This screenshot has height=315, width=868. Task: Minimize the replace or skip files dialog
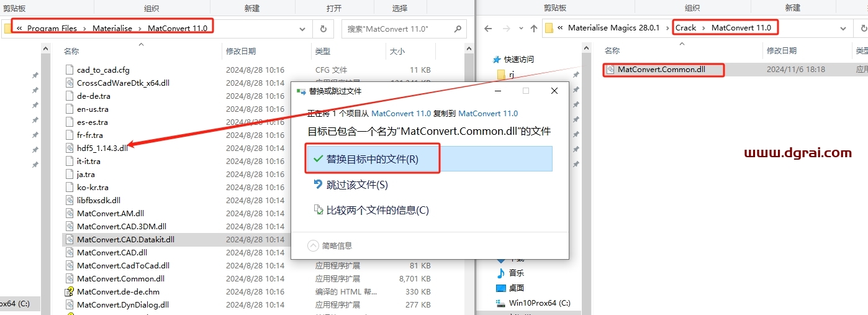tap(497, 91)
